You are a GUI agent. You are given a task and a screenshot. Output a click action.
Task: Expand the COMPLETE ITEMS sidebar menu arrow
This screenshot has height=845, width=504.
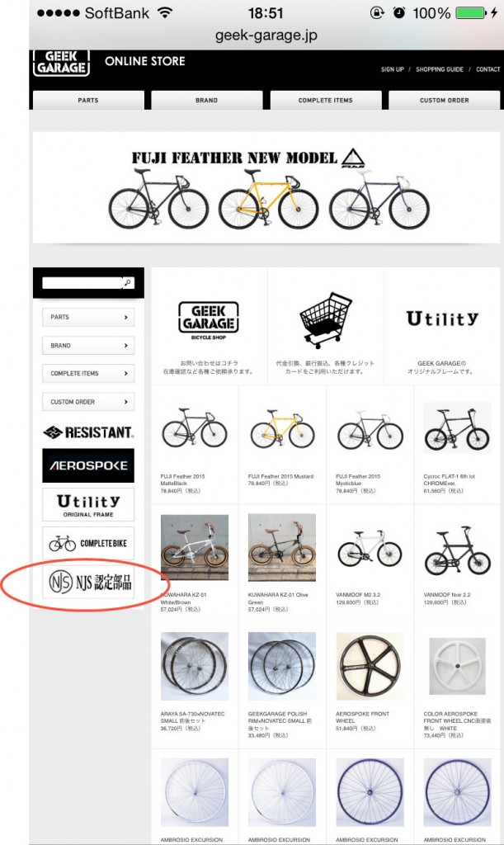pos(126,374)
